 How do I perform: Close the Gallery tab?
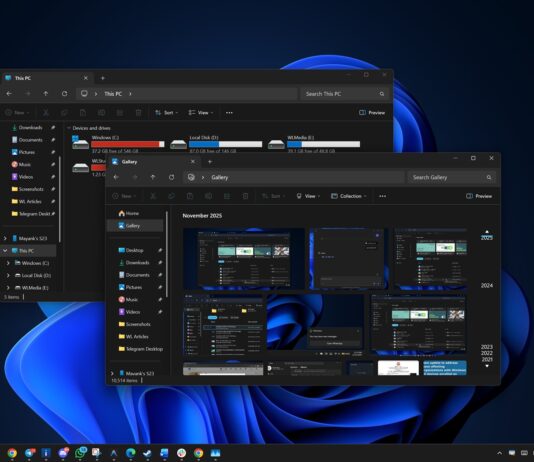point(193,162)
